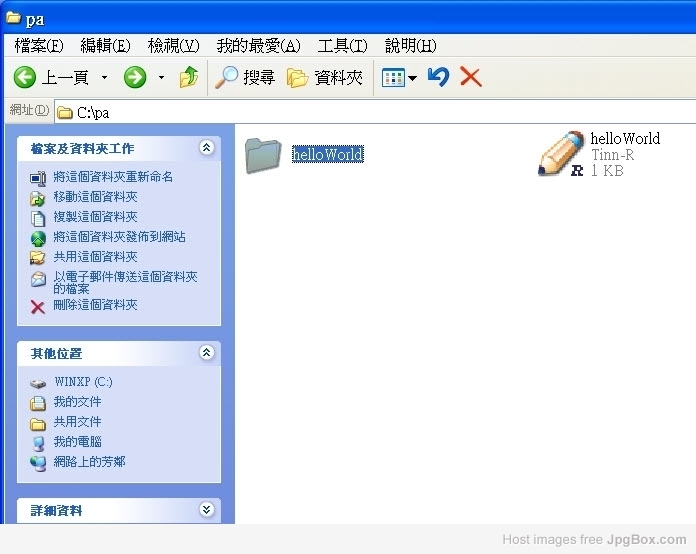The image size is (696, 554).
Task: Click the WINXP drive icon
Action: 38,383
